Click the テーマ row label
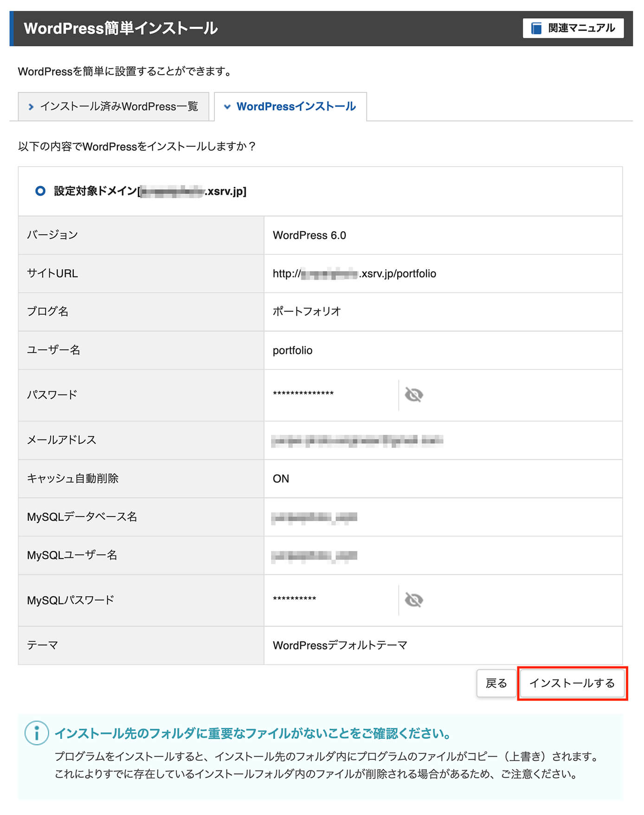Image resolution: width=644 pixels, height=815 pixels. point(42,645)
